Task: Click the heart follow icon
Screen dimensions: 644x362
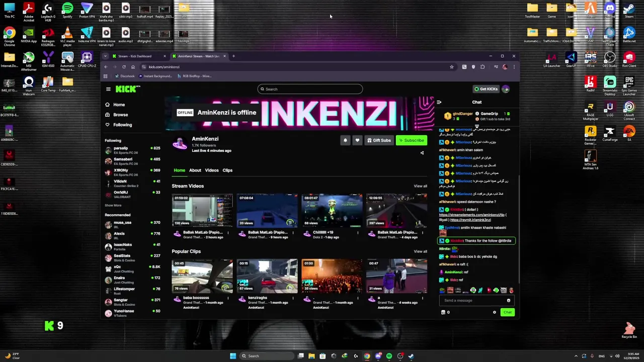Action: (357, 140)
